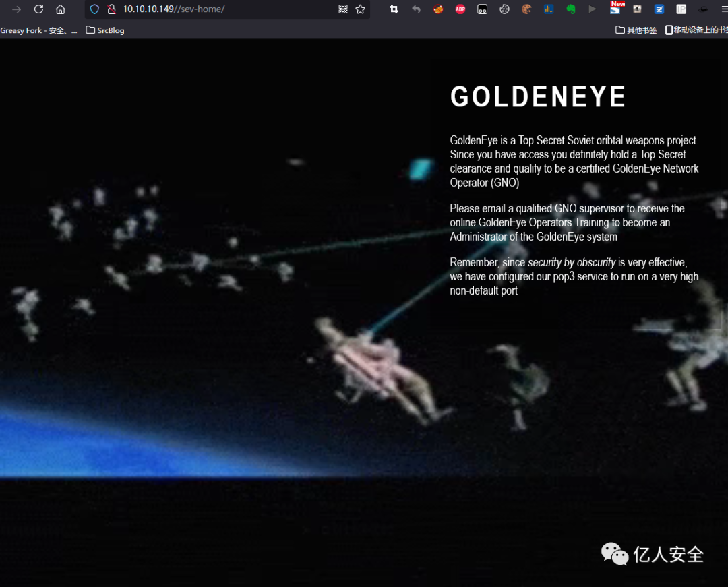
Task: Open the grey photo thumbnail extension
Action: point(638,9)
